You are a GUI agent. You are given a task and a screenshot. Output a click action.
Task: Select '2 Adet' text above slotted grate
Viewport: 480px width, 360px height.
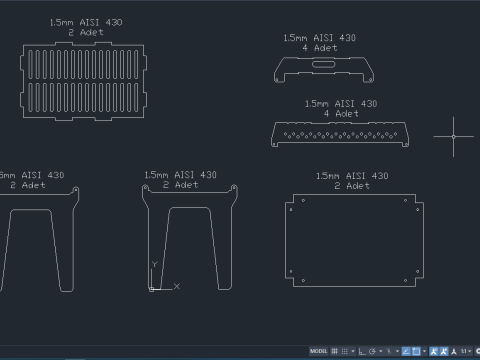pyautogui.click(x=86, y=32)
